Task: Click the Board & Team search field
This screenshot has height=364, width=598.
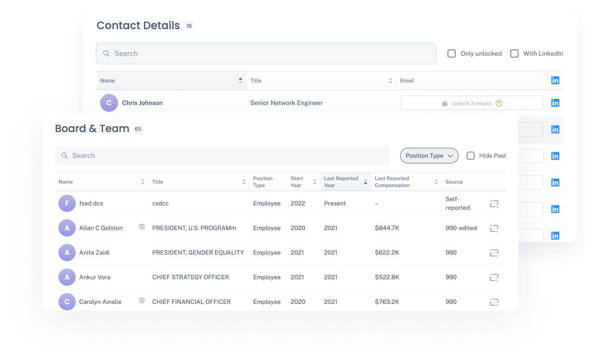Action: [222, 155]
